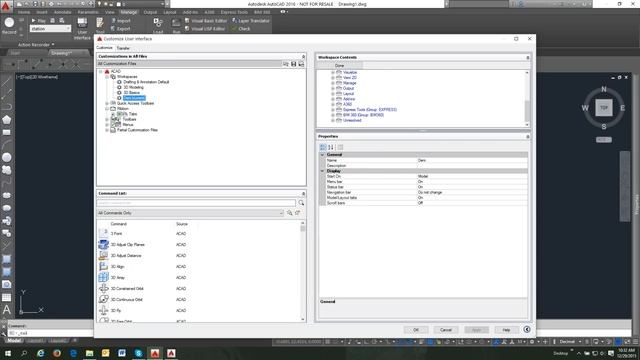
Task: Select the 3D Continuous Orbit command icon
Action: tap(103, 299)
